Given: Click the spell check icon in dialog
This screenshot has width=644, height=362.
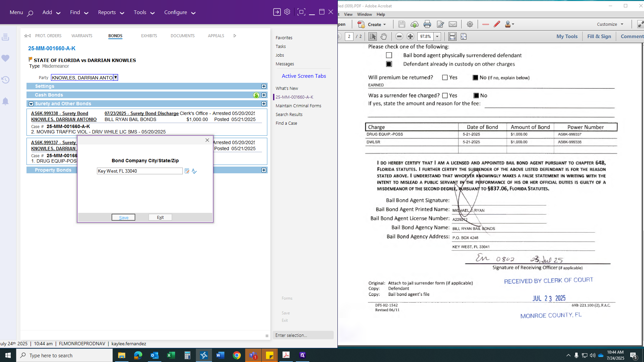Looking at the screenshot, I should pos(194,171).
